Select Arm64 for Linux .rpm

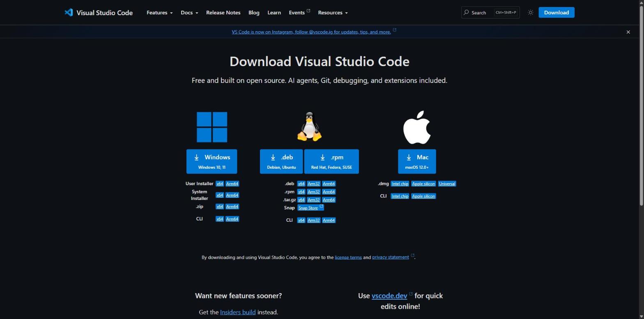329,192
